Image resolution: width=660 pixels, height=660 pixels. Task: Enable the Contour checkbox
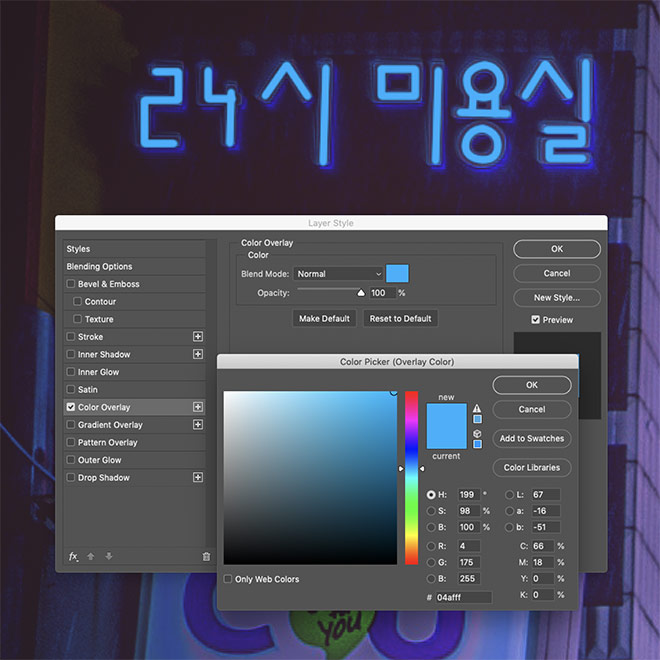[77, 301]
